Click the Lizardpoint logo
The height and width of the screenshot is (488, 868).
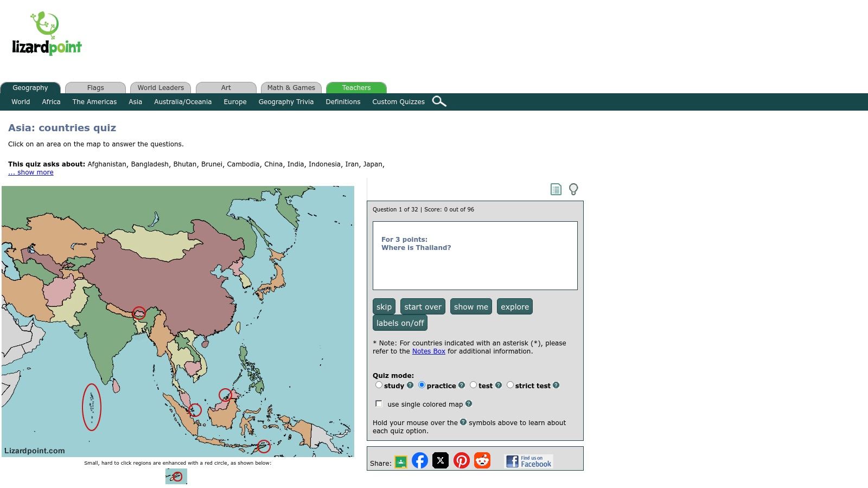point(47,34)
